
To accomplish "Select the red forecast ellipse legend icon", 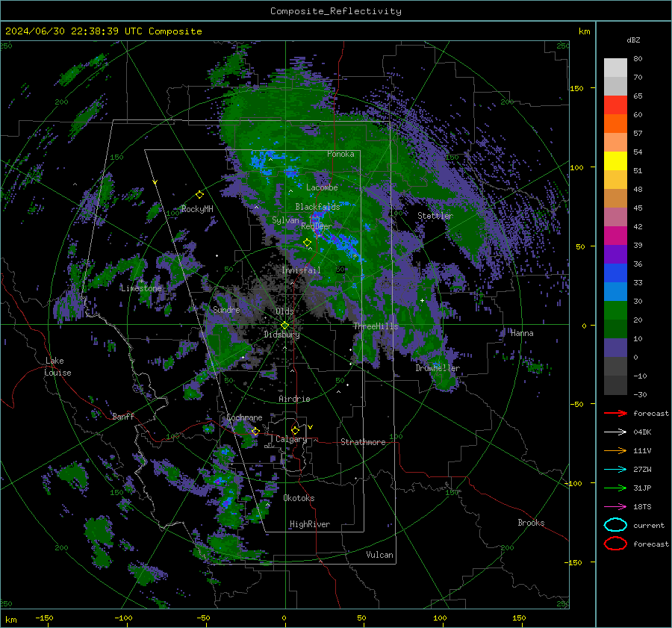I will tap(615, 544).
